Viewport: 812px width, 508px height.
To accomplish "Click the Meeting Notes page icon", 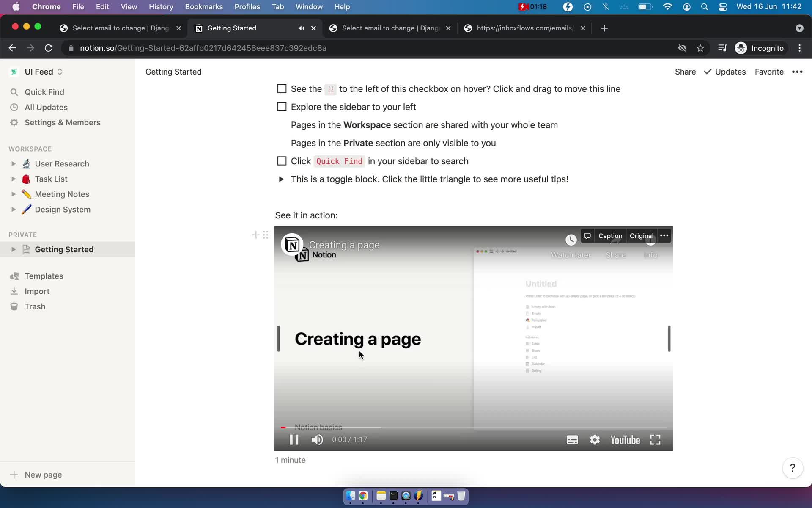I will [x=26, y=194].
